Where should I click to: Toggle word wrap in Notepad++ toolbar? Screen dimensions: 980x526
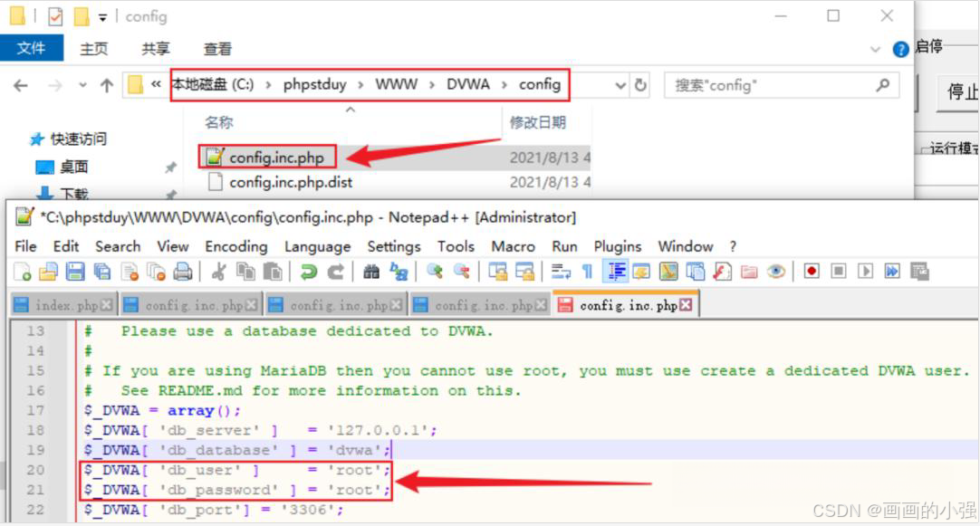coord(561,272)
